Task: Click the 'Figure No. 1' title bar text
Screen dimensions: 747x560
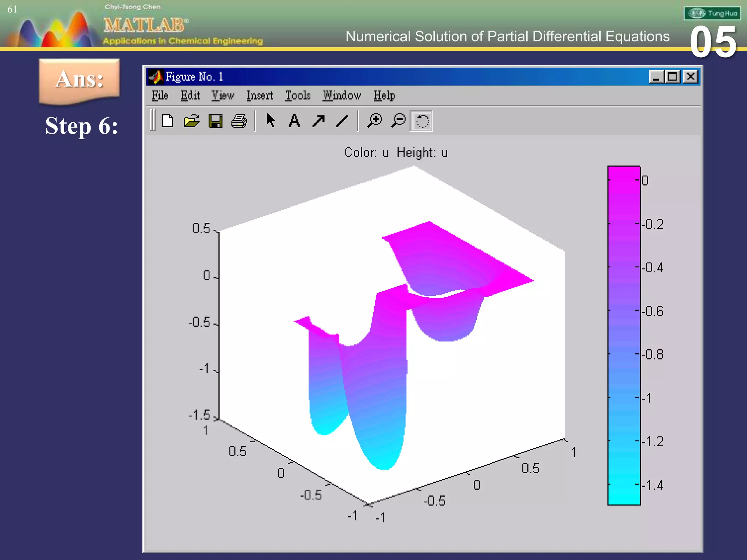Action: tap(194, 77)
